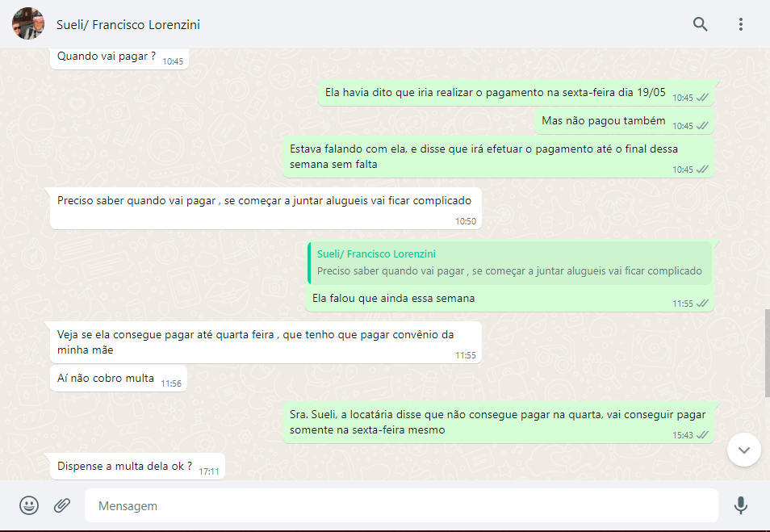Select the 'Aí não cobro multa' message

click(x=106, y=378)
